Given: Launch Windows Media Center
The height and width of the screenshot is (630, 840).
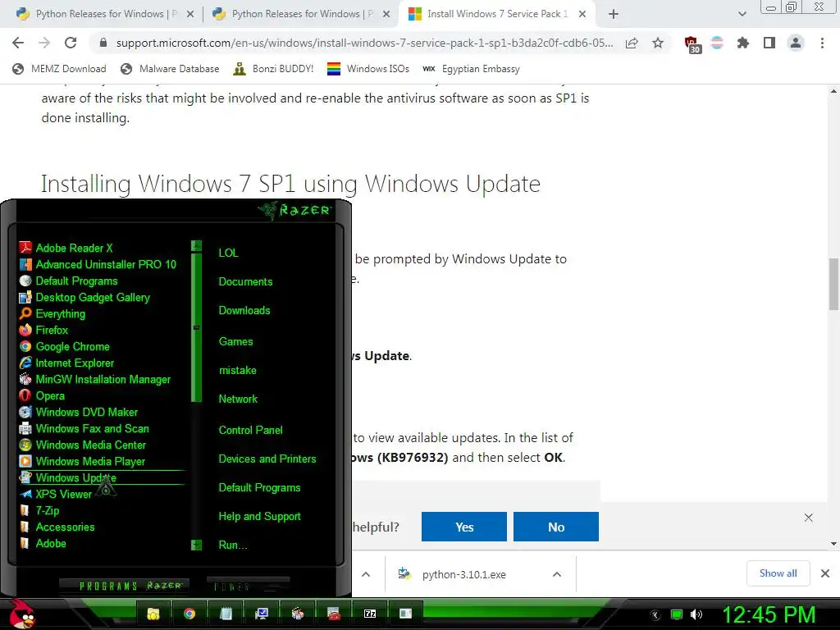Looking at the screenshot, I should tap(83, 445).
